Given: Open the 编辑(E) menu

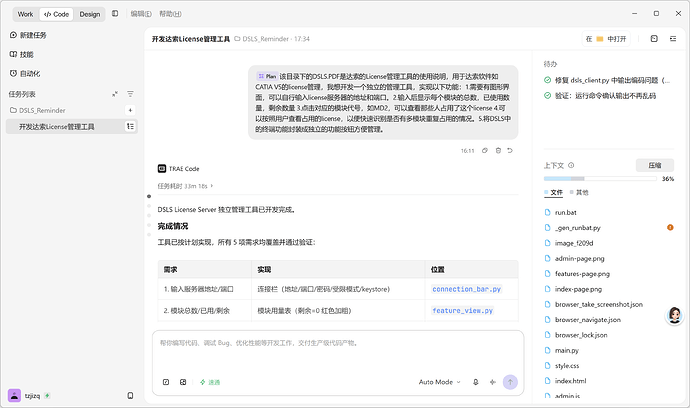Looking at the screenshot, I should (141, 14).
